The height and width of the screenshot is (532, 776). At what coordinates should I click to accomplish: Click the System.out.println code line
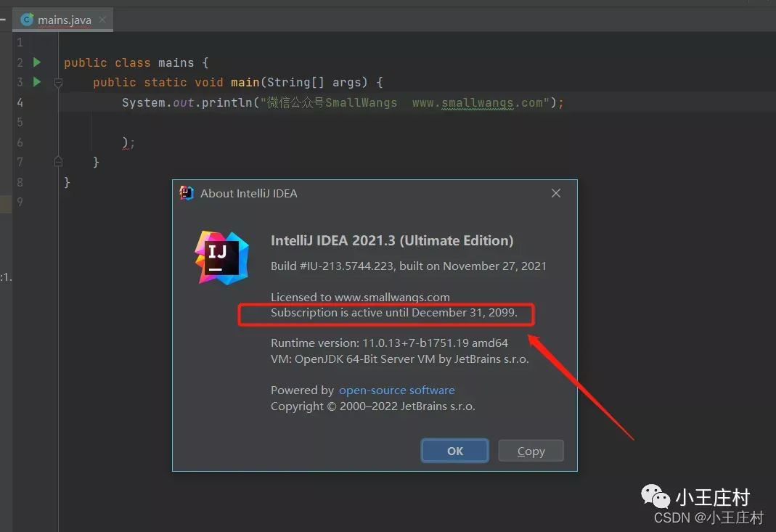343,102
